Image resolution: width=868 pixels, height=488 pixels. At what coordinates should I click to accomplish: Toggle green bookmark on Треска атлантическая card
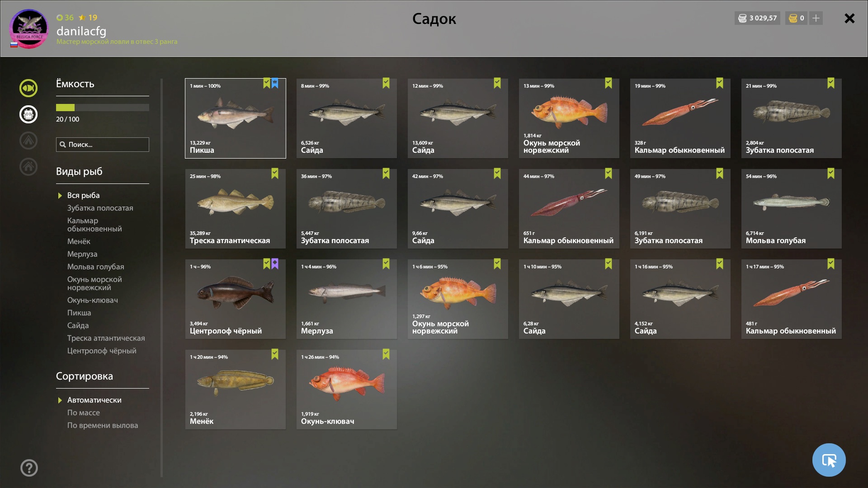[275, 174]
